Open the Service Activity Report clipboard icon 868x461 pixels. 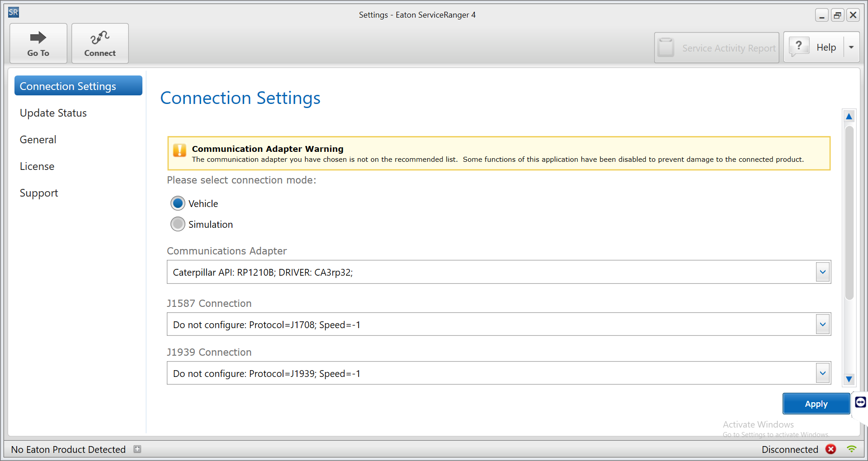(x=666, y=47)
